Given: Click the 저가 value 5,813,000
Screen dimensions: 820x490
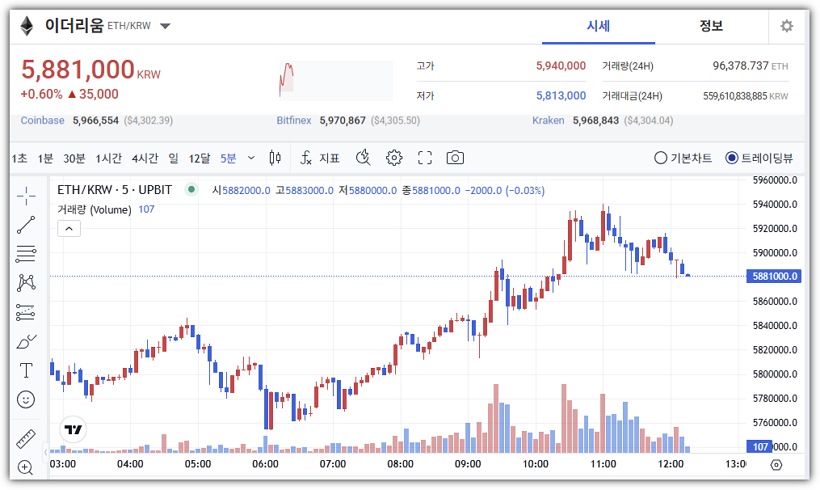Looking at the screenshot, I should pyautogui.click(x=561, y=96).
